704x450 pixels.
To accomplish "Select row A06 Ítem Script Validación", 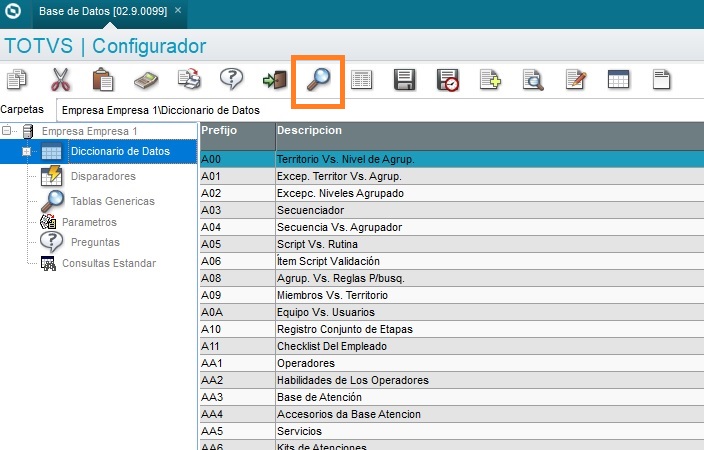I will tap(452, 261).
